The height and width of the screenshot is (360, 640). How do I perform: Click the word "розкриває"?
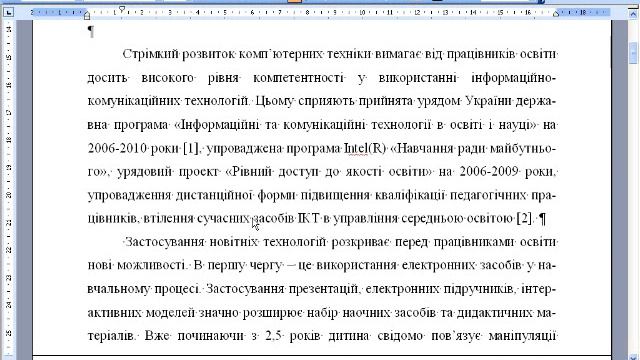(x=360, y=242)
